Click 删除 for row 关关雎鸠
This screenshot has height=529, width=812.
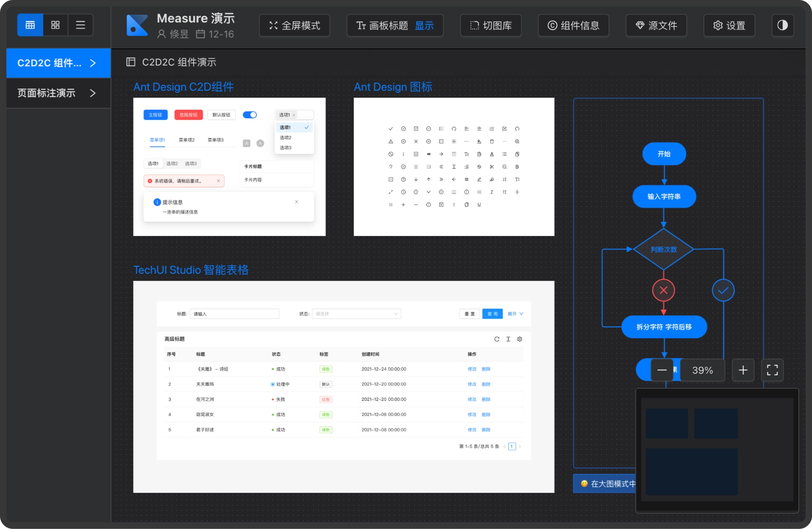[x=486, y=384]
